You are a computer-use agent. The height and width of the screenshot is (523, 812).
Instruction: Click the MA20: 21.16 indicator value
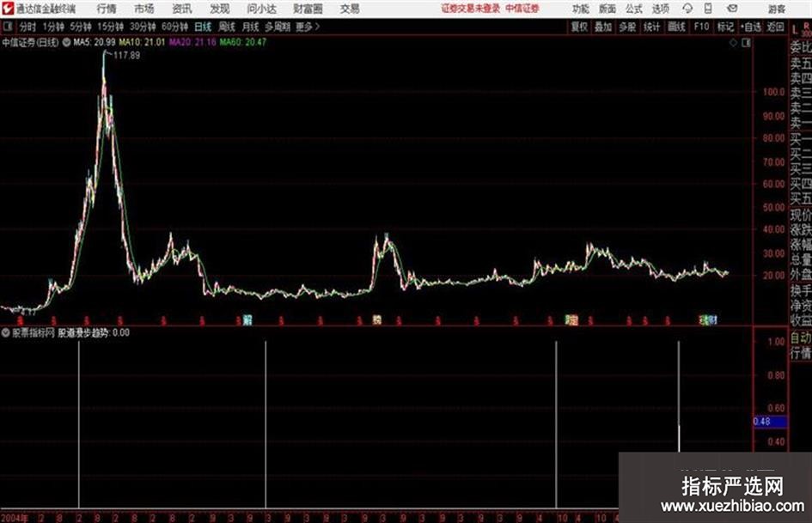point(192,42)
